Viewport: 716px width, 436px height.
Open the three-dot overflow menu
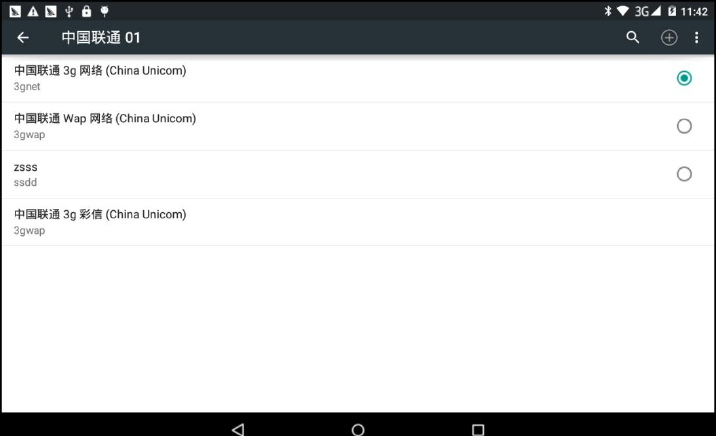(696, 37)
